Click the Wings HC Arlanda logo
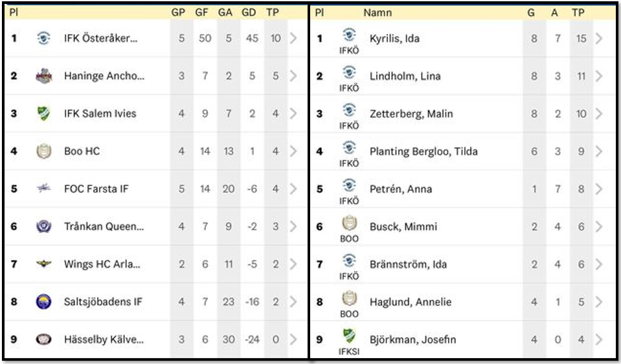 pyautogui.click(x=43, y=264)
